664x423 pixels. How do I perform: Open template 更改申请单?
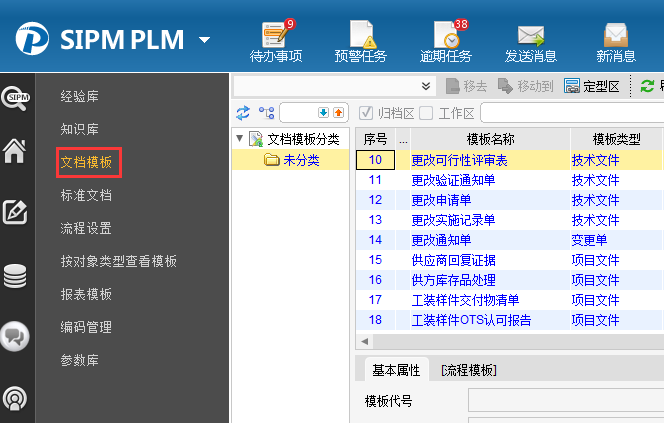[441, 200]
